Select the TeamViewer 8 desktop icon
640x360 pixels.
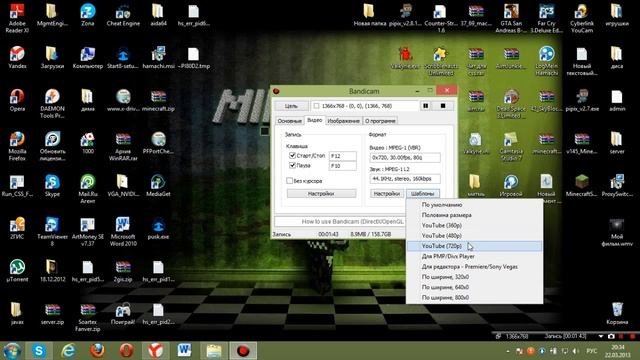coord(52,231)
